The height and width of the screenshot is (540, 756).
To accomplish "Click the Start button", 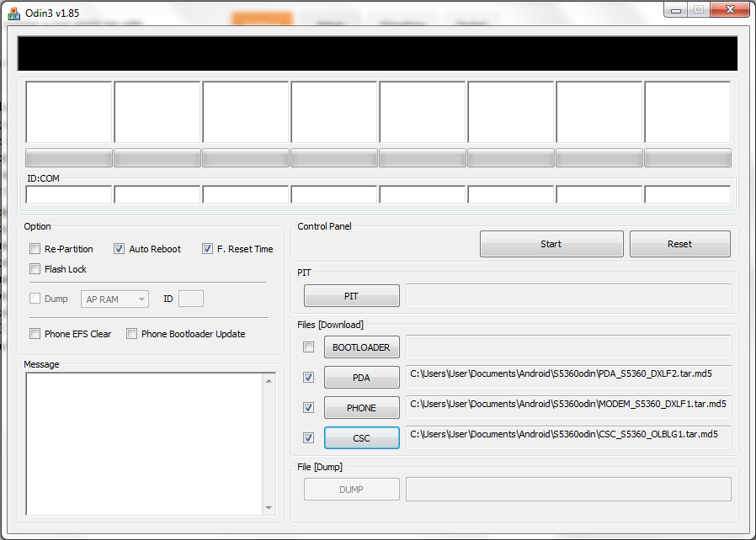I will pyautogui.click(x=551, y=244).
